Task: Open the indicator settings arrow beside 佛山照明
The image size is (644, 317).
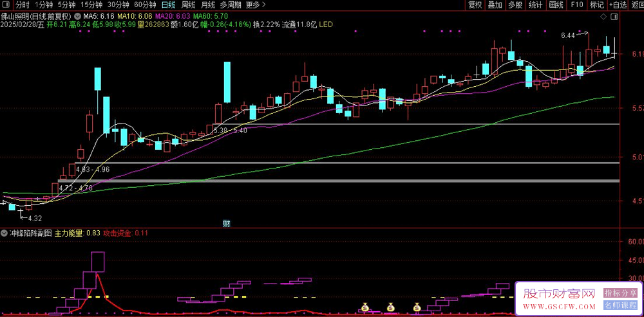Action: click(78, 17)
